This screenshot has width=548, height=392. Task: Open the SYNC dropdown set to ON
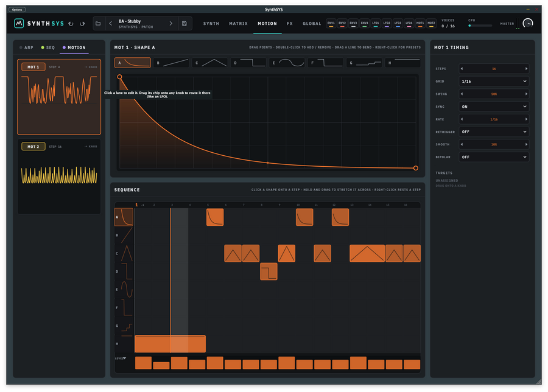494,107
